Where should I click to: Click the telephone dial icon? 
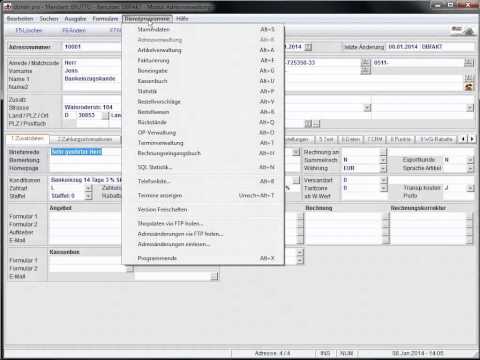pyautogui.click(x=469, y=87)
